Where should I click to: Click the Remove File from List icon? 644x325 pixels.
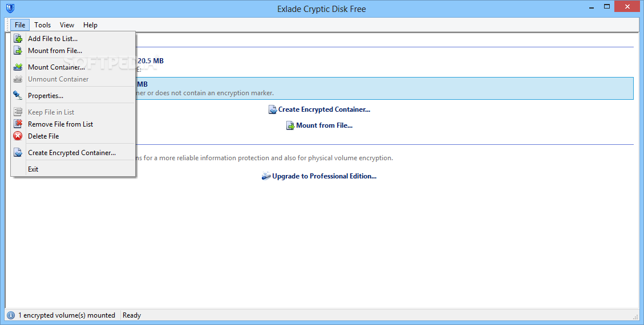click(18, 124)
